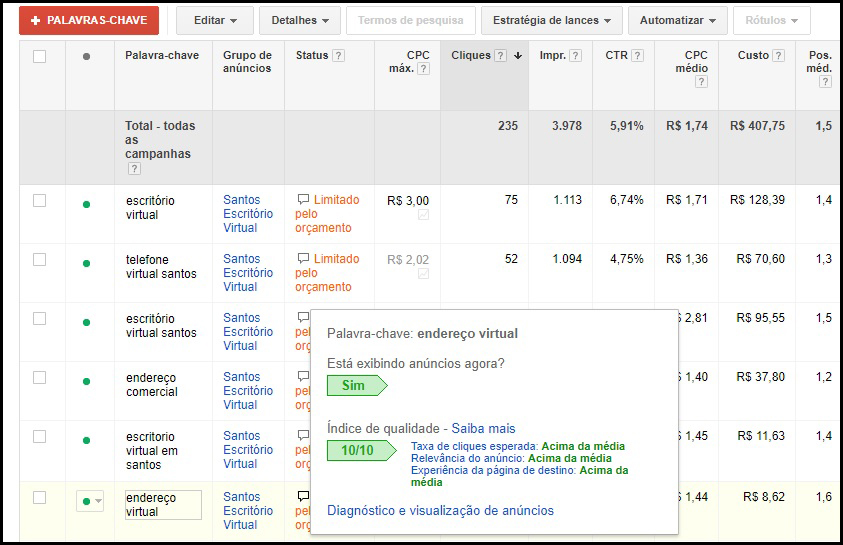
Task: Click speech bubble icon in escritorio virtual em santos status
Action: (303, 435)
